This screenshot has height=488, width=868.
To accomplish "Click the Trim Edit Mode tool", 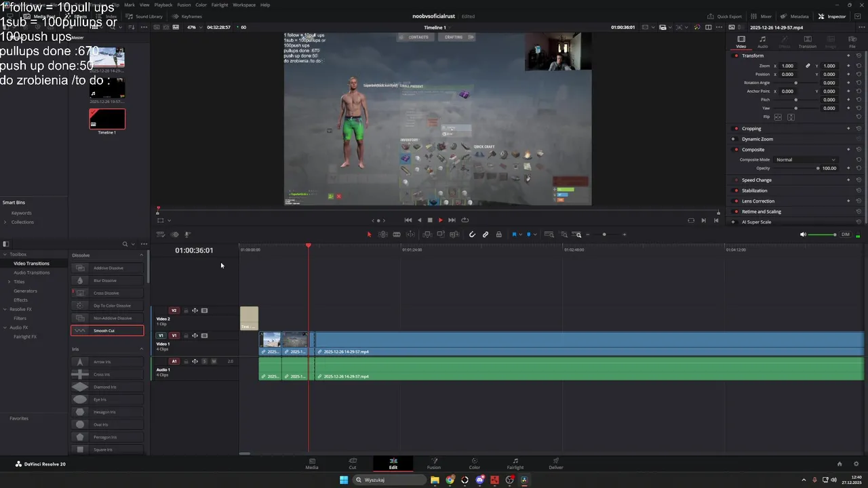I will (x=383, y=235).
